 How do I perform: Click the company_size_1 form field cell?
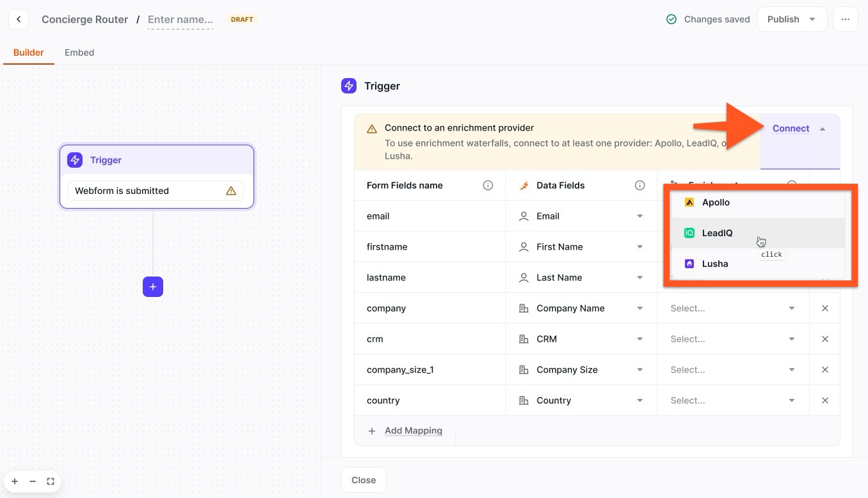coord(430,370)
